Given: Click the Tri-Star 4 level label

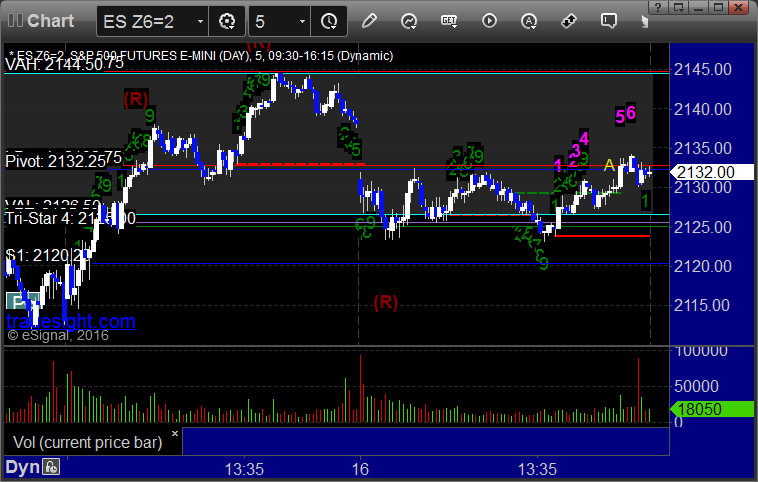Looking at the screenshot, I should coord(70,219).
